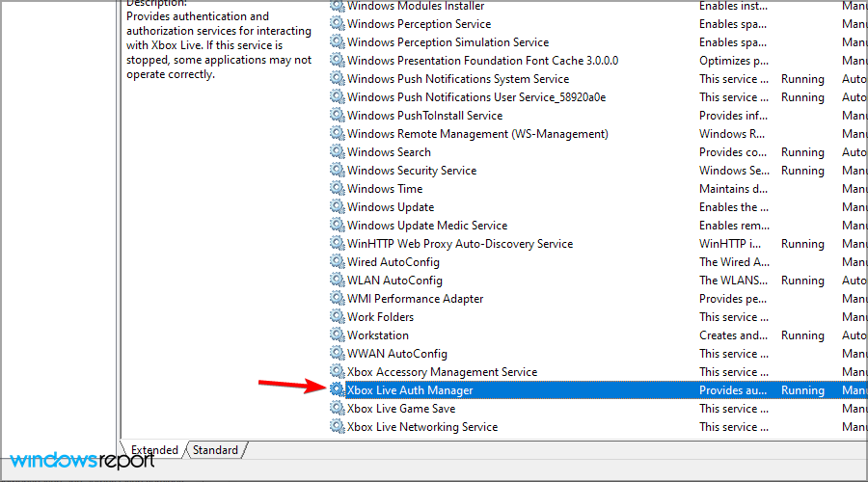Viewport: 868px width, 482px height.
Task: Select WMI Performance Adapter service name
Action: [415, 298]
